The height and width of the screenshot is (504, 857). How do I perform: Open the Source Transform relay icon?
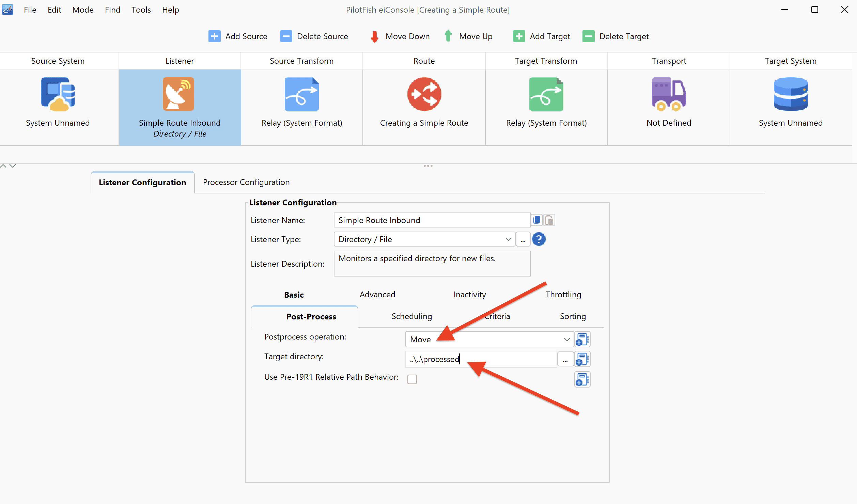(x=302, y=94)
